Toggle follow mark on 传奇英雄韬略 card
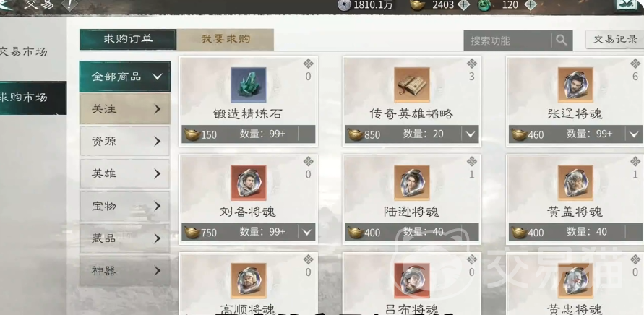This screenshot has height=315, width=644. click(471, 64)
